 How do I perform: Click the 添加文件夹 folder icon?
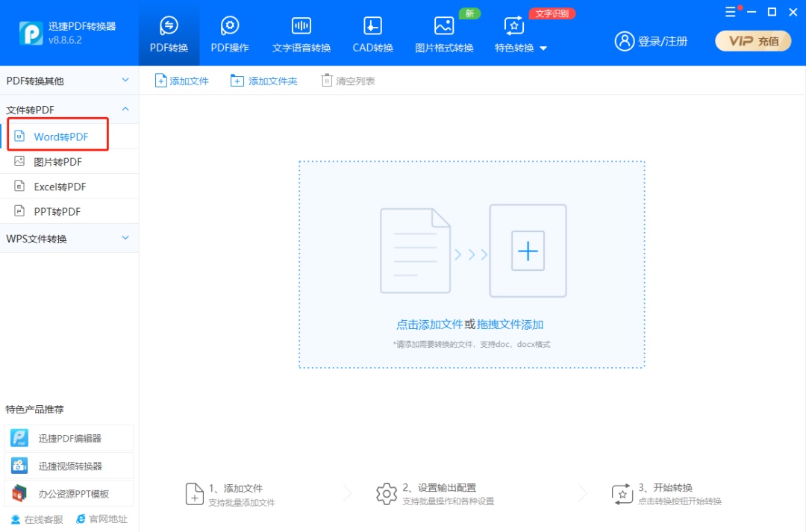pos(237,81)
